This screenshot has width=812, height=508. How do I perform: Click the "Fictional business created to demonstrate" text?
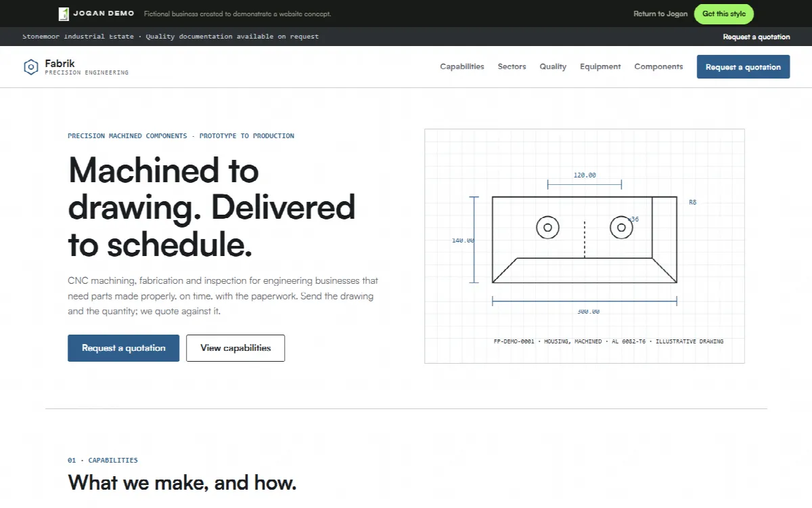coord(238,14)
